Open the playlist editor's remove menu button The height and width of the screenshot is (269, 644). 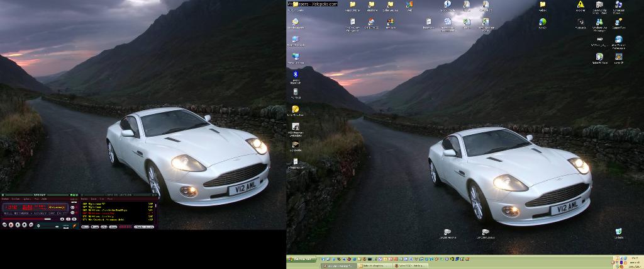(x=95, y=227)
